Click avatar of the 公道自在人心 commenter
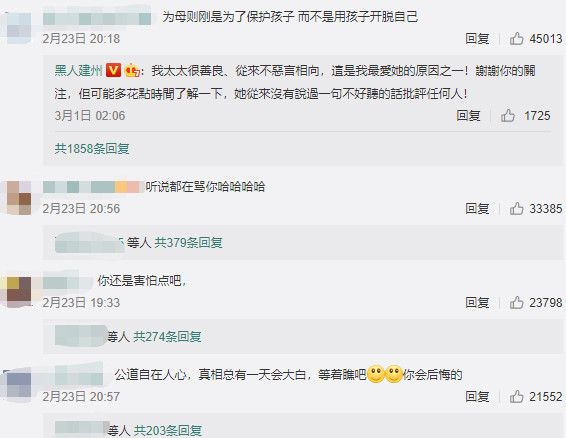The width and height of the screenshot is (566, 438). click(19, 386)
